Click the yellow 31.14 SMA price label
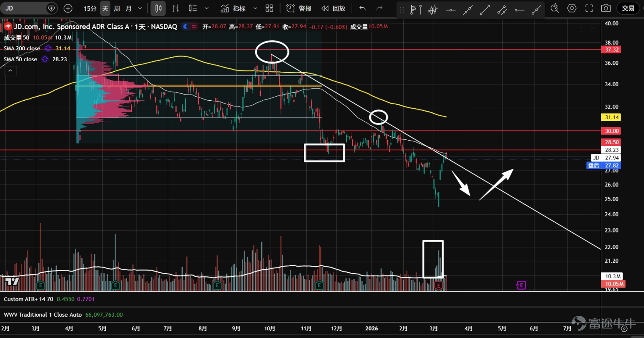Image resolution: width=644 pixels, height=338 pixels. 612,117
